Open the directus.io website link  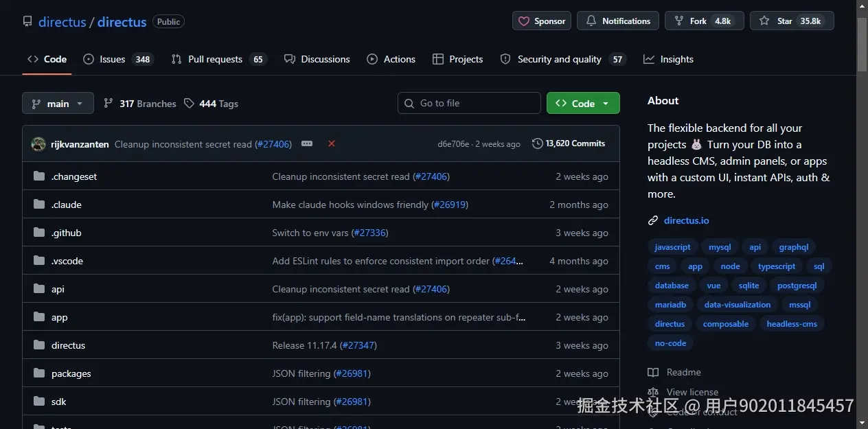pyautogui.click(x=687, y=220)
